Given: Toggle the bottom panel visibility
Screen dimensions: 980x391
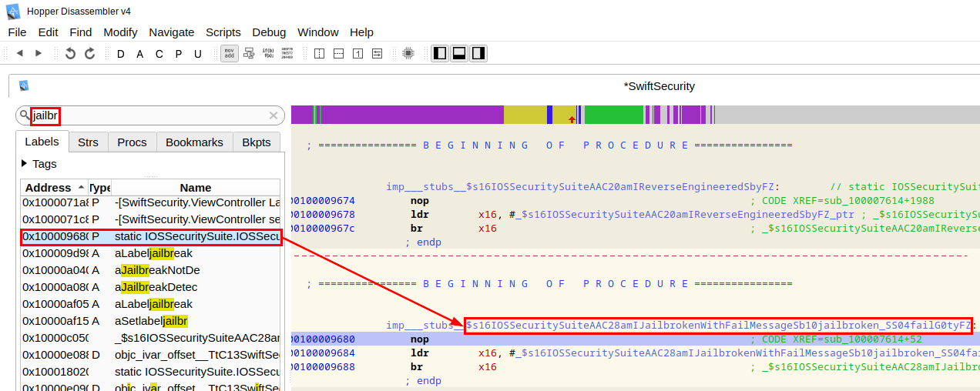Looking at the screenshot, I should pyautogui.click(x=459, y=53).
